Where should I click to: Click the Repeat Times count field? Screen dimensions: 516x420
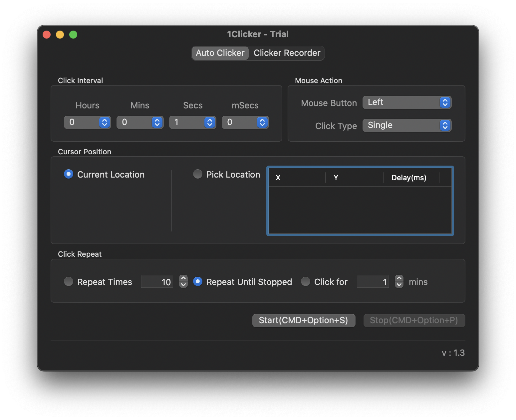[157, 282]
